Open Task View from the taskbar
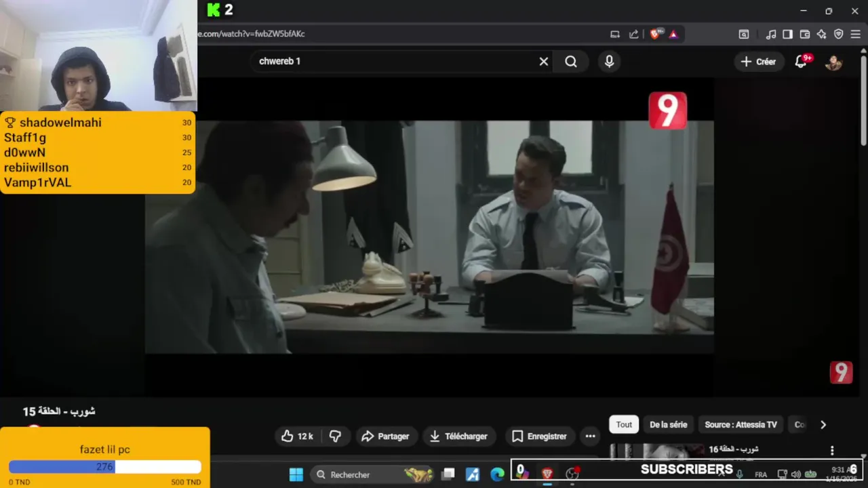The image size is (868, 488). click(448, 474)
